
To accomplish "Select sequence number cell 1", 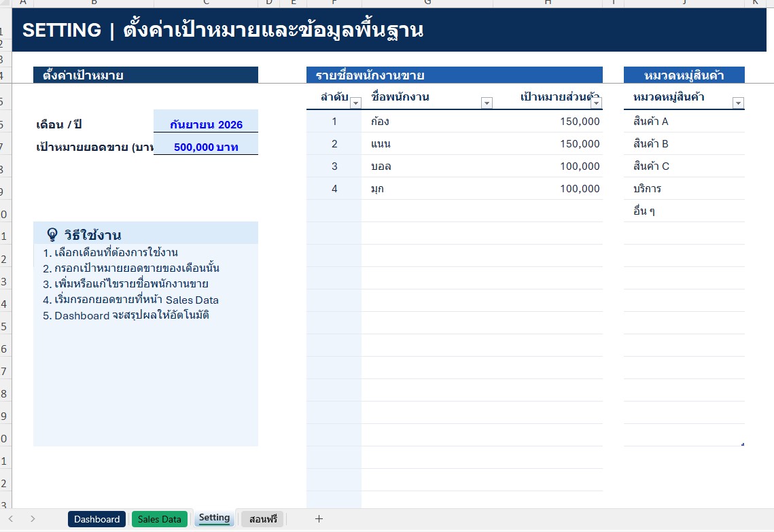I will (334, 122).
